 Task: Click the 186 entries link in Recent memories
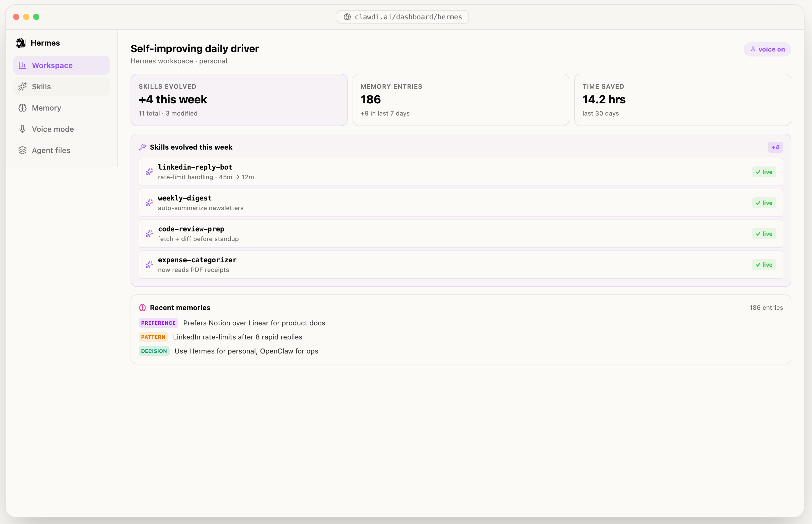tap(766, 308)
